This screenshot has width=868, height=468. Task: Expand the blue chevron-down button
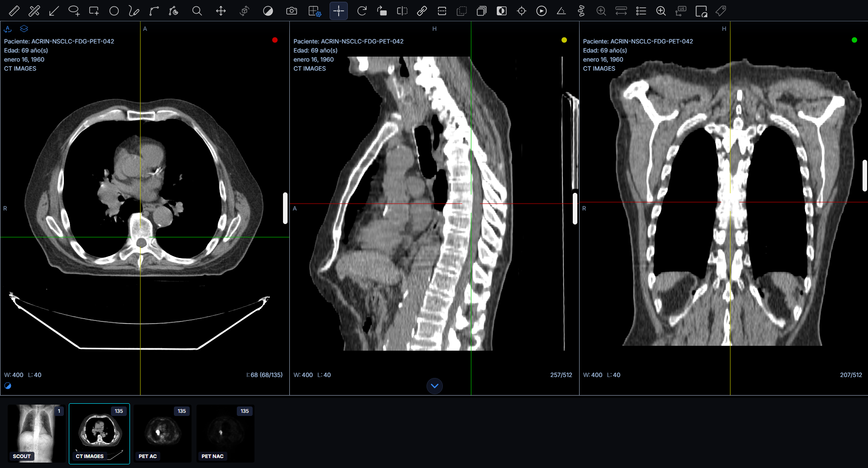(435, 386)
